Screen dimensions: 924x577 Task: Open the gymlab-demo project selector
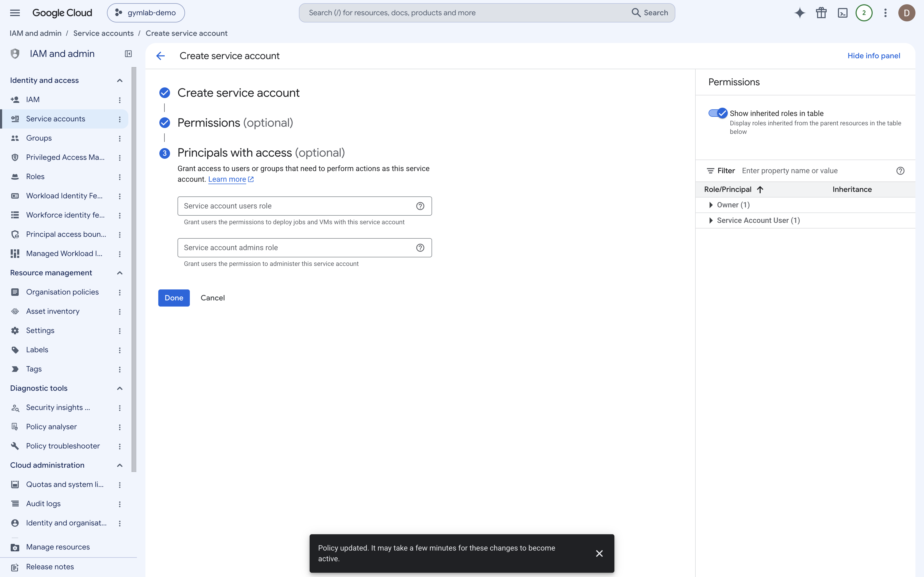point(146,13)
